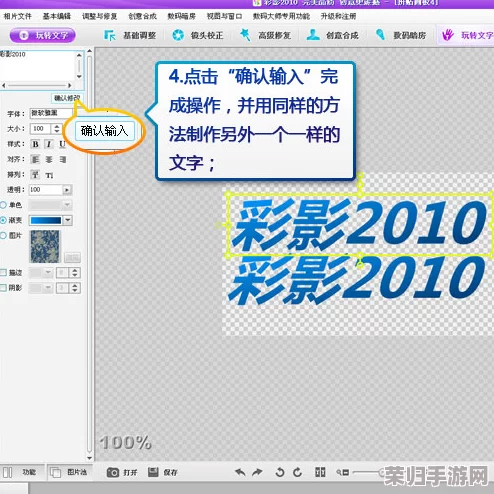The height and width of the screenshot is (494, 494).
Task: Enable the 阴影 shadow checkbox
Action: [3, 288]
